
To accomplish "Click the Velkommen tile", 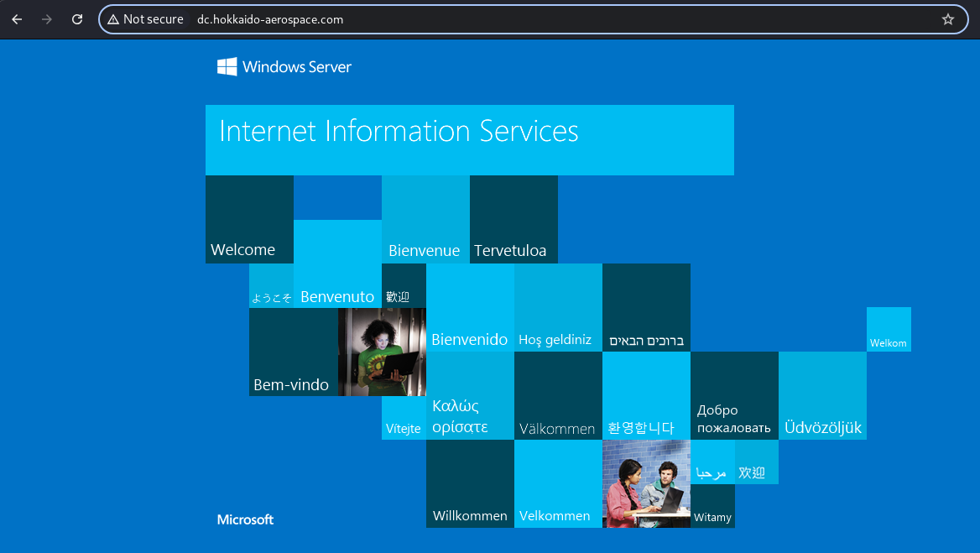I will (x=558, y=483).
